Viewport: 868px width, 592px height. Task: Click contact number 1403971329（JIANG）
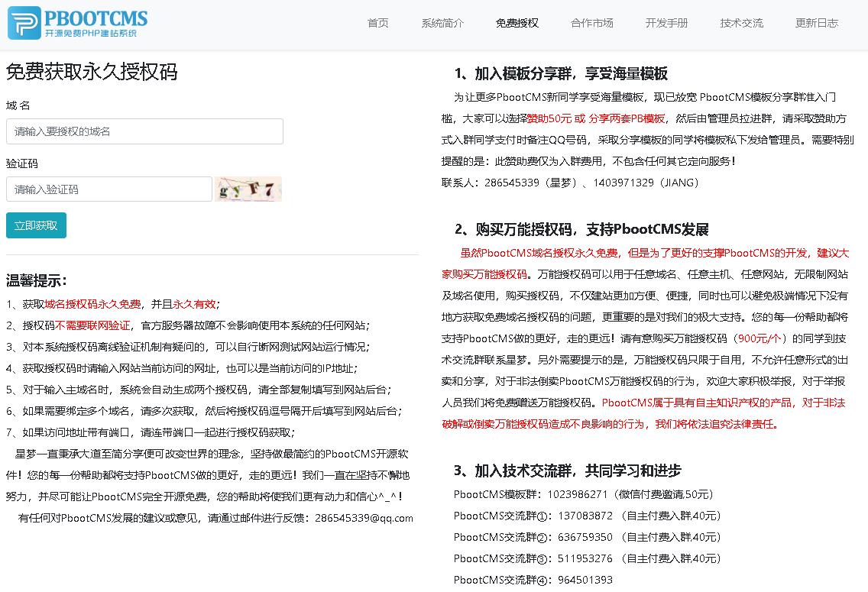pos(646,183)
